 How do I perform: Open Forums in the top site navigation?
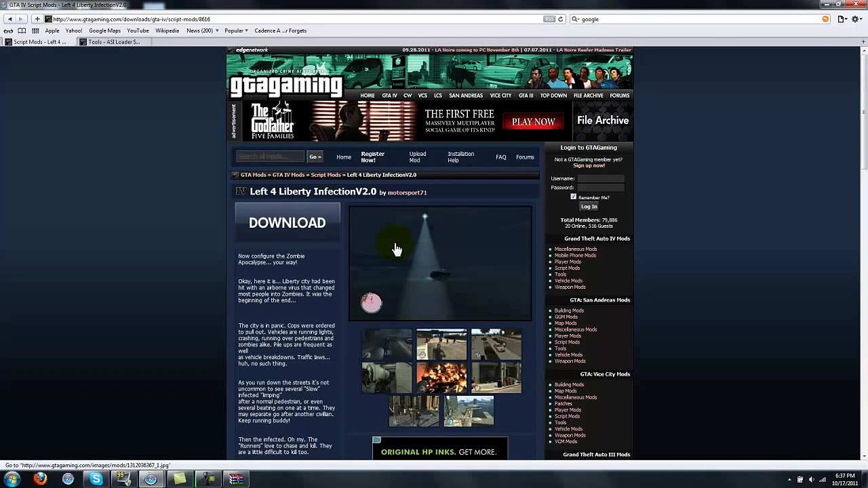coord(619,96)
